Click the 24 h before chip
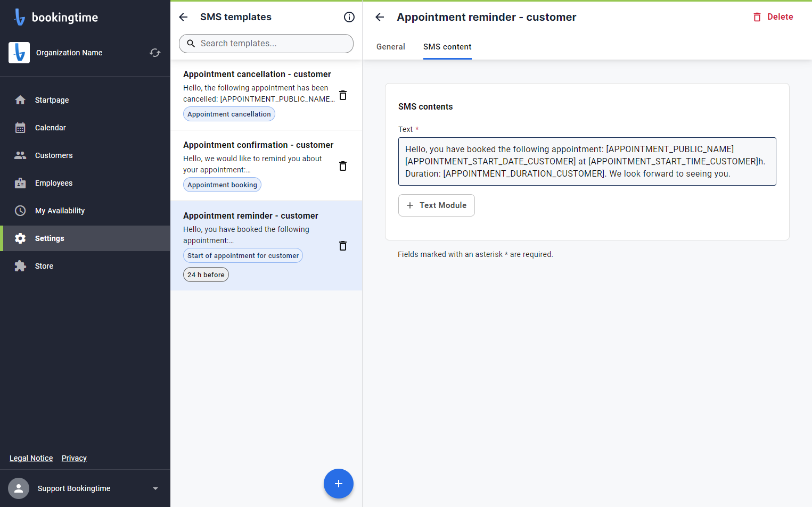 coord(206,275)
